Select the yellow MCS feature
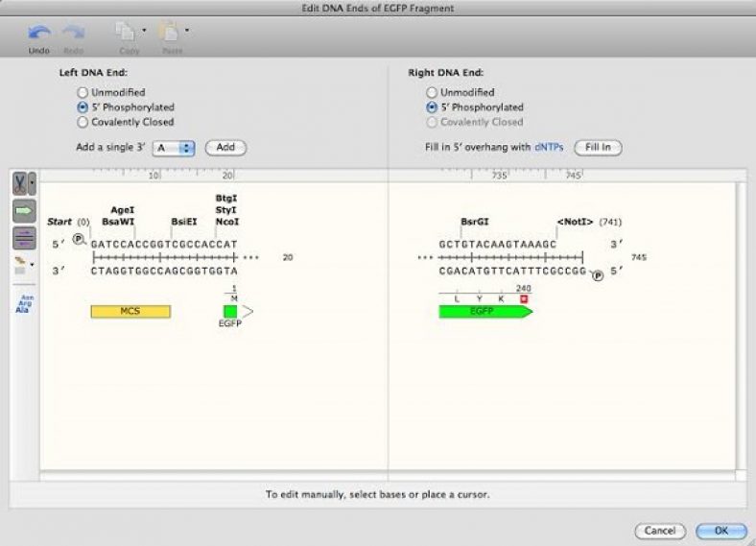The height and width of the screenshot is (546, 756). 130,312
